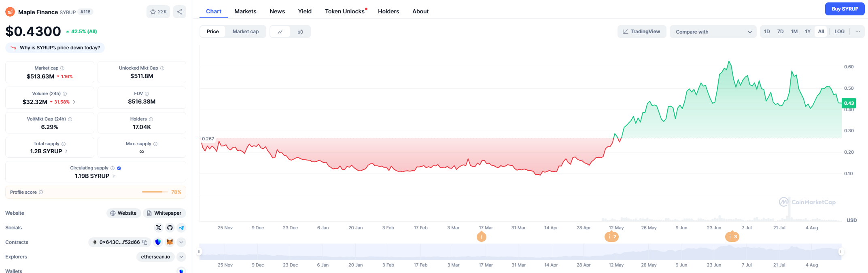Open the X (Twitter) social link
The image size is (868, 273).
point(159,228)
